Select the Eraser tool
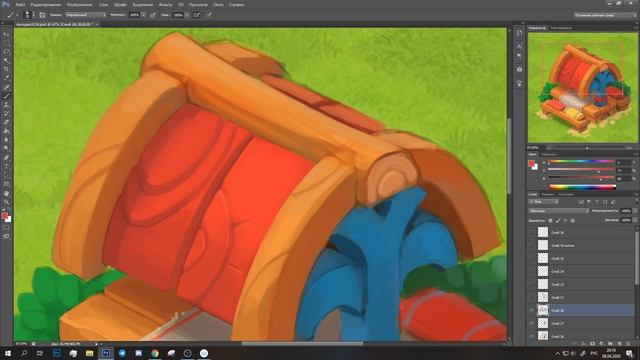The image size is (640, 360). coord(6,122)
